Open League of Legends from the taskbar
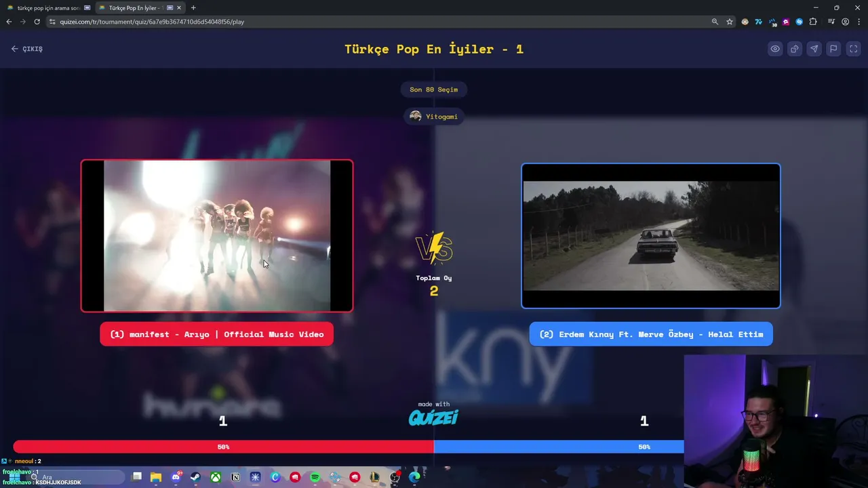This screenshot has width=868, height=488. coord(375,477)
